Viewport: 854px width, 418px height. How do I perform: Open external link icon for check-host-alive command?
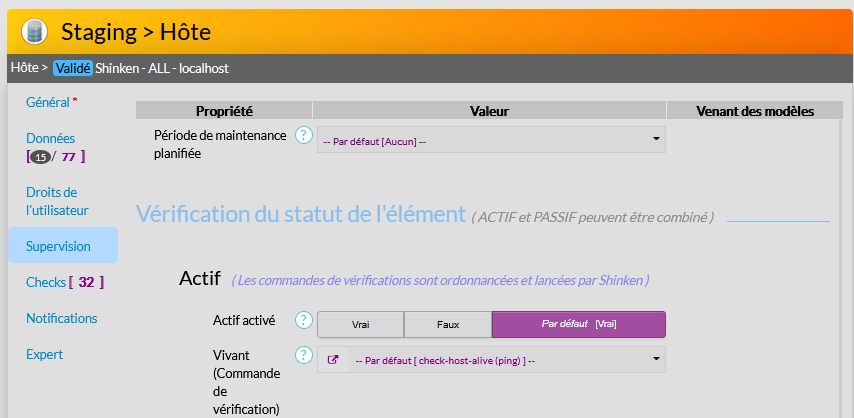[332, 360]
